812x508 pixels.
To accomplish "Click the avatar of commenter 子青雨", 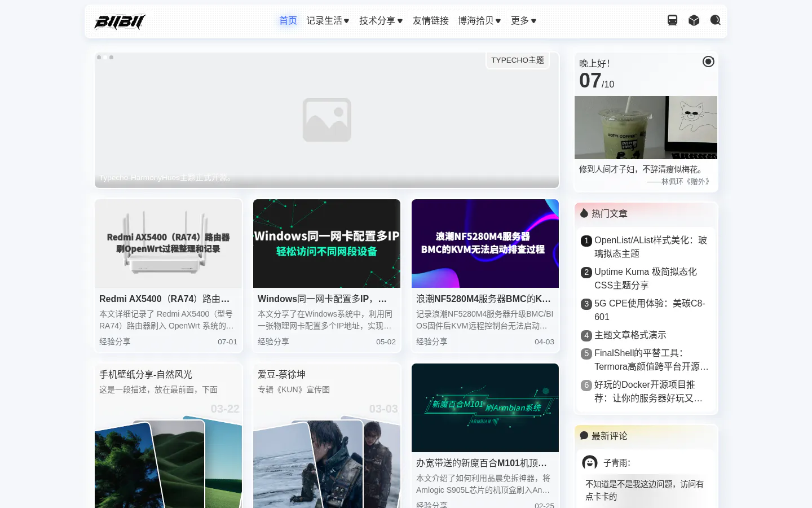I will (590, 463).
